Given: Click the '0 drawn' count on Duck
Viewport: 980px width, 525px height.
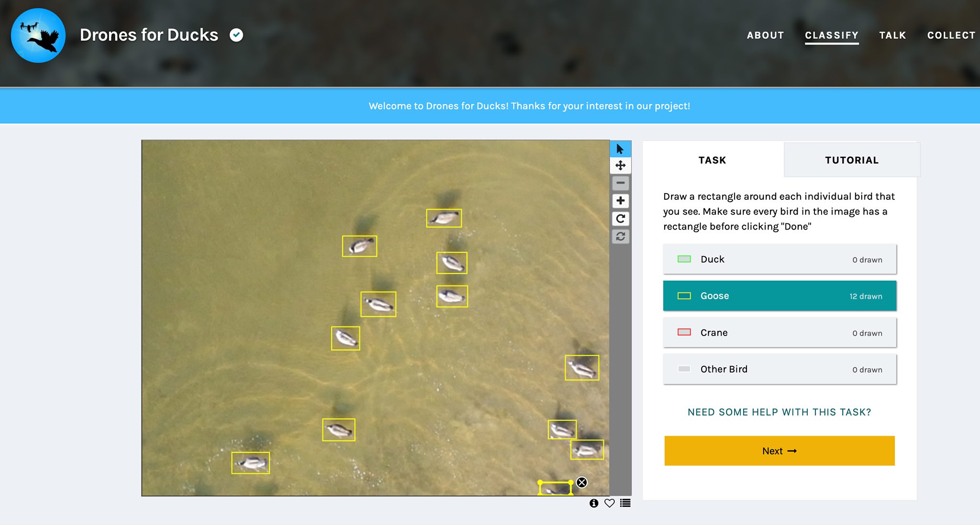Looking at the screenshot, I should 867,260.
